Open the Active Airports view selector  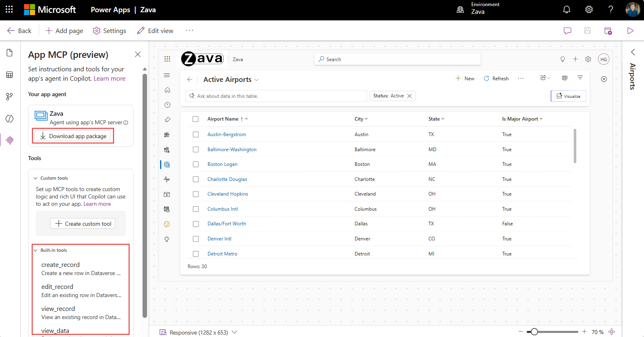(231, 79)
